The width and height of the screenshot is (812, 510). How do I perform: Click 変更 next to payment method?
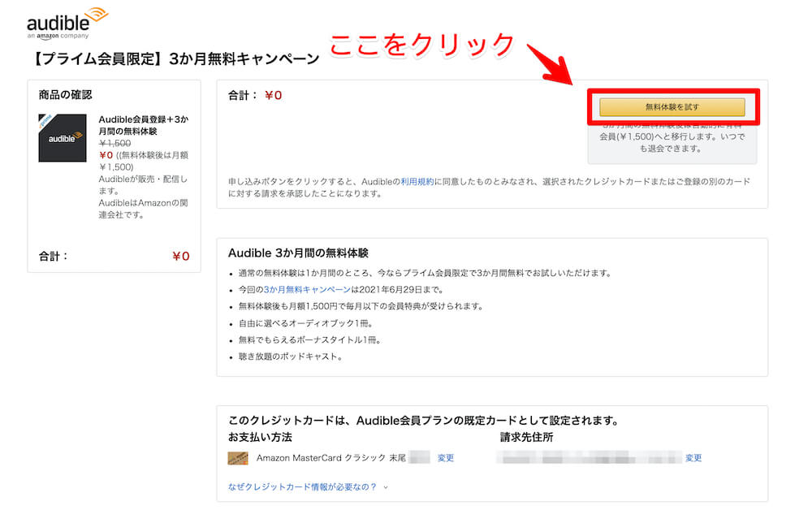[446, 458]
